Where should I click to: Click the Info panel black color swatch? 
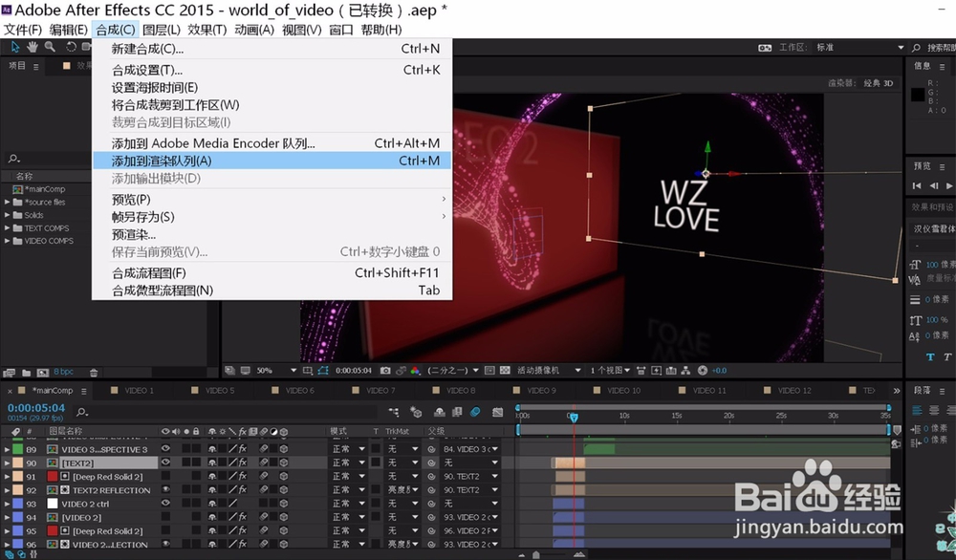click(918, 95)
